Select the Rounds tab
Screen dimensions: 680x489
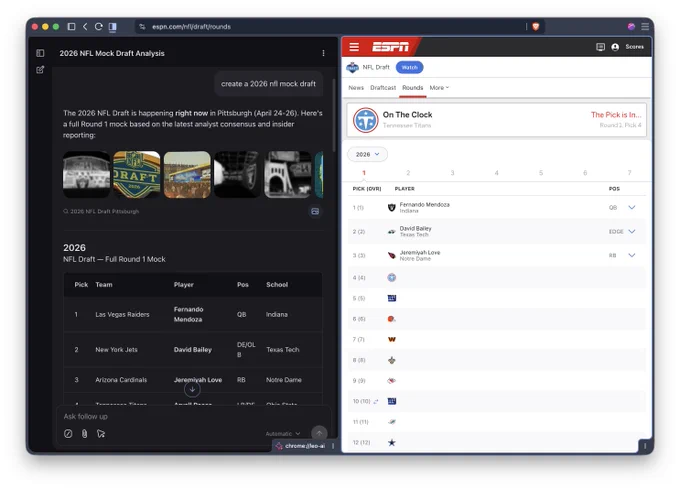coord(412,88)
